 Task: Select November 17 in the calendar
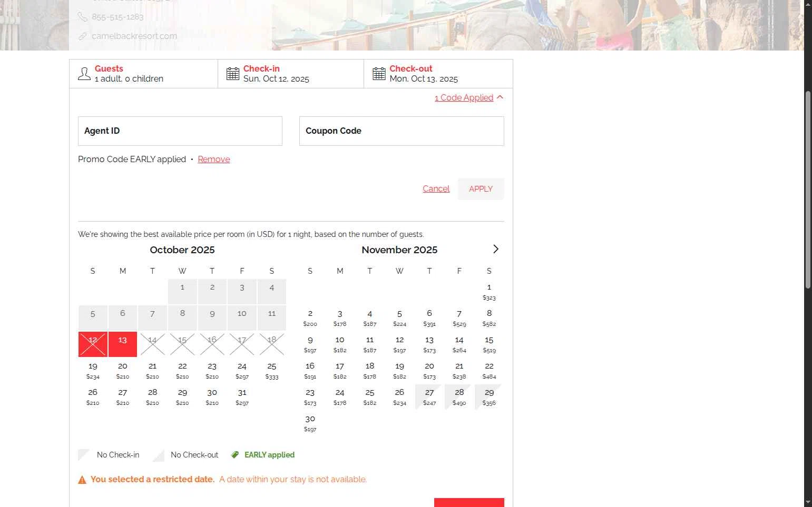pos(340,371)
